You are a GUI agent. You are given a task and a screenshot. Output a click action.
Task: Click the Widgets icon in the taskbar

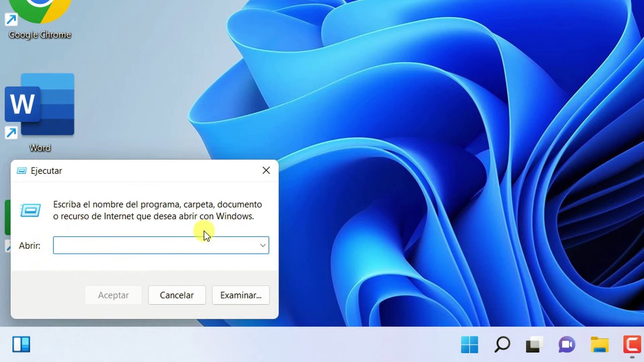pyautogui.click(x=22, y=344)
